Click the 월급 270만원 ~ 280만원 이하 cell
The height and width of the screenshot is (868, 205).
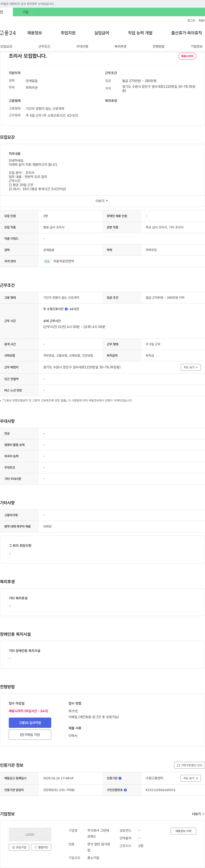pyautogui.click(x=165, y=298)
